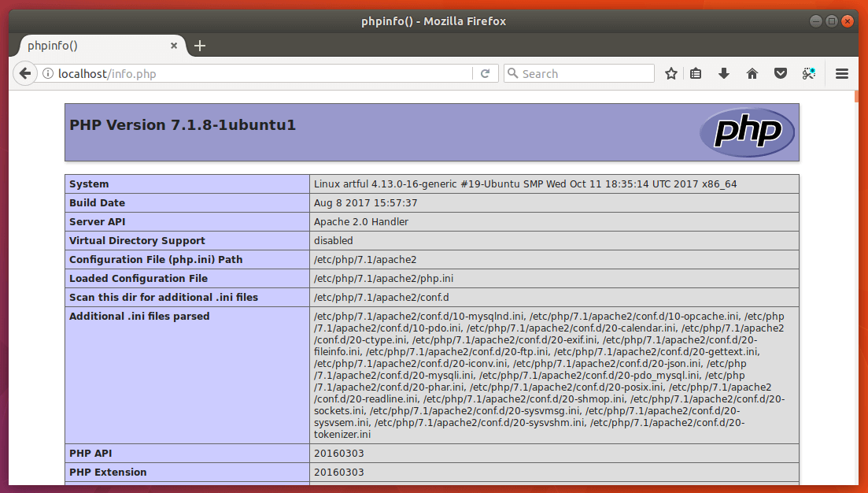Open the Downloads arrow panel
This screenshot has width=868, height=493.
(x=724, y=73)
